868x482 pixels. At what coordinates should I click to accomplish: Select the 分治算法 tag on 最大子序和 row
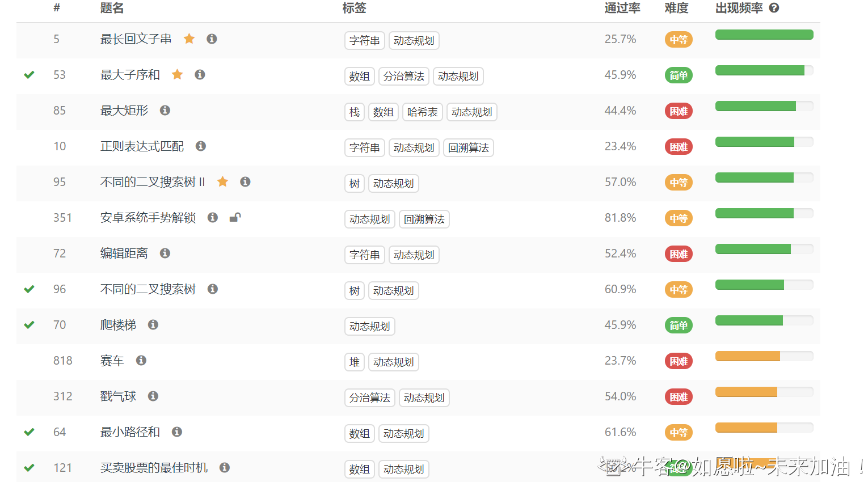[x=403, y=76]
